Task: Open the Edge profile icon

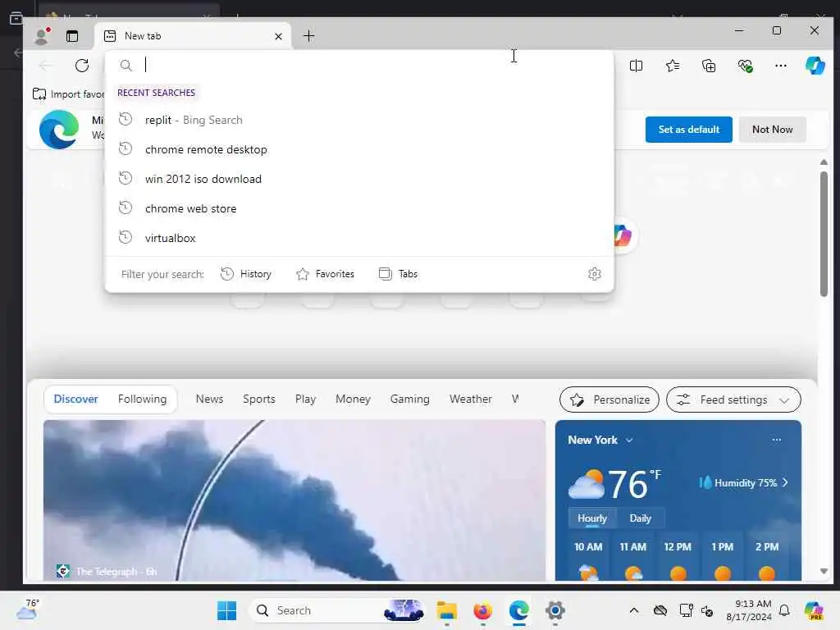Action: point(42,36)
